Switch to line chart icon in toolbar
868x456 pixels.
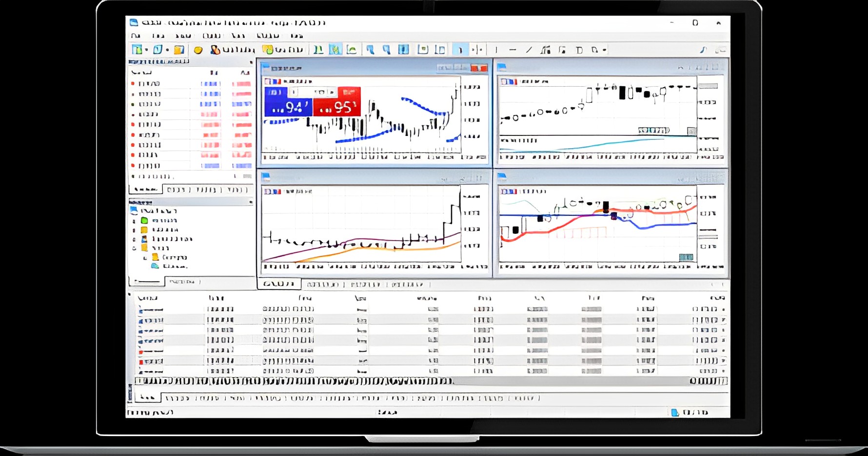point(352,50)
